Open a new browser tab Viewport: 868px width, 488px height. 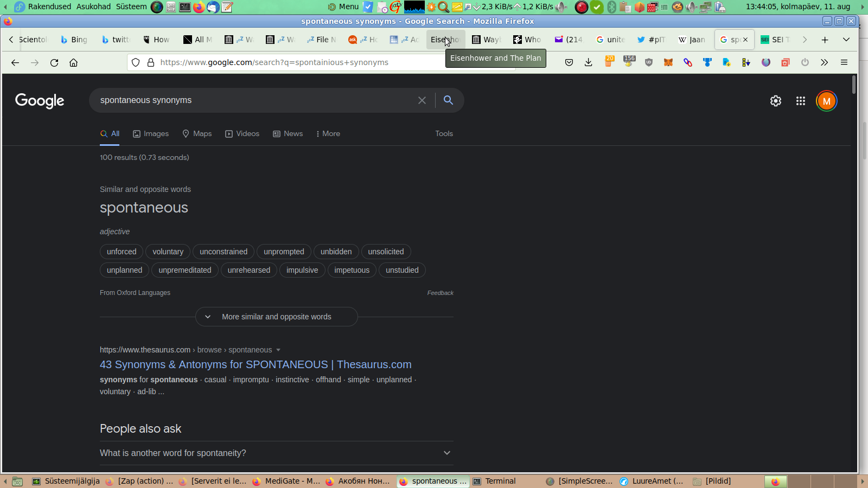click(825, 40)
